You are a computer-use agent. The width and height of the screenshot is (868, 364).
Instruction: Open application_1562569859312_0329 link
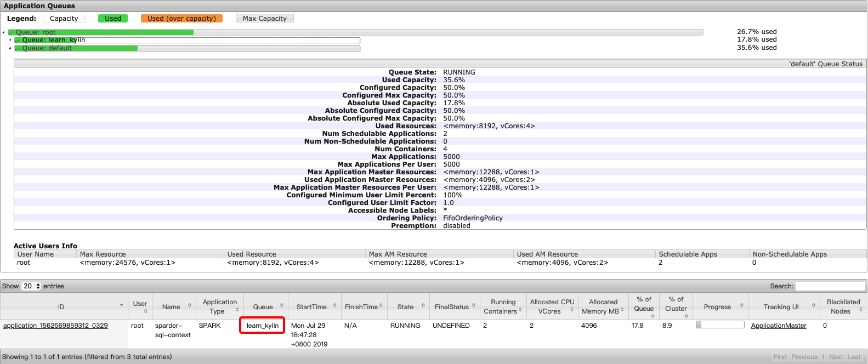tap(55, 326)
